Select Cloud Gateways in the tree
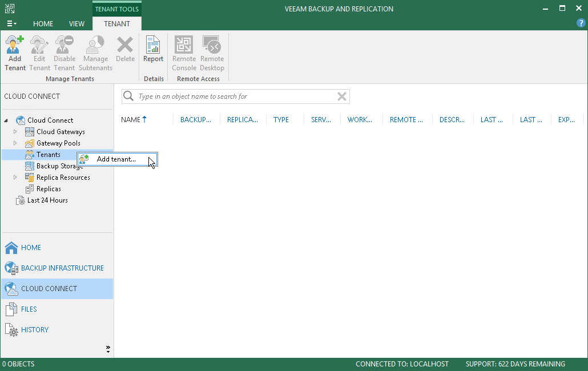 [61, 131]
